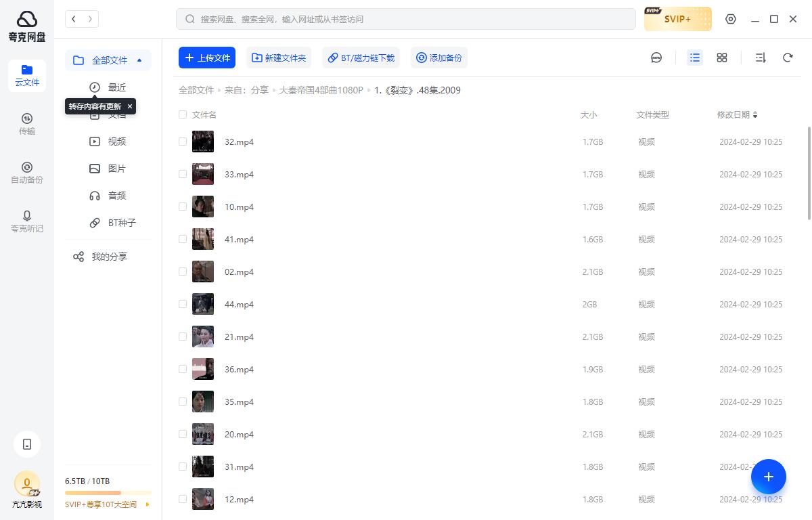The height and width of the screenshot is (520, 812).
Task: Open the message chat icon
Action: [x=656, y=58]
